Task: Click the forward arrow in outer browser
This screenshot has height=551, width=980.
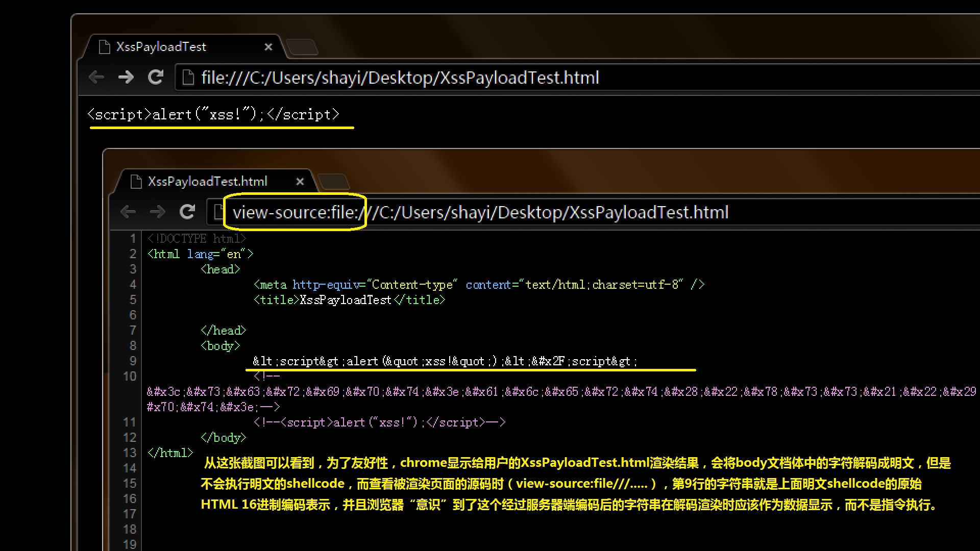Action: 126,78
